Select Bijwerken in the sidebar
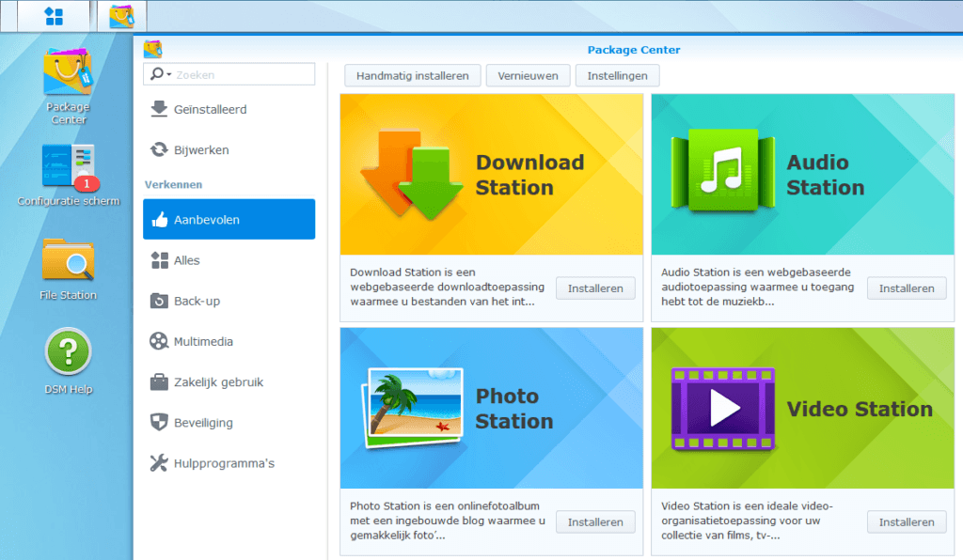The width and height of the screenshot is (963, 560). tap(229, 149)
